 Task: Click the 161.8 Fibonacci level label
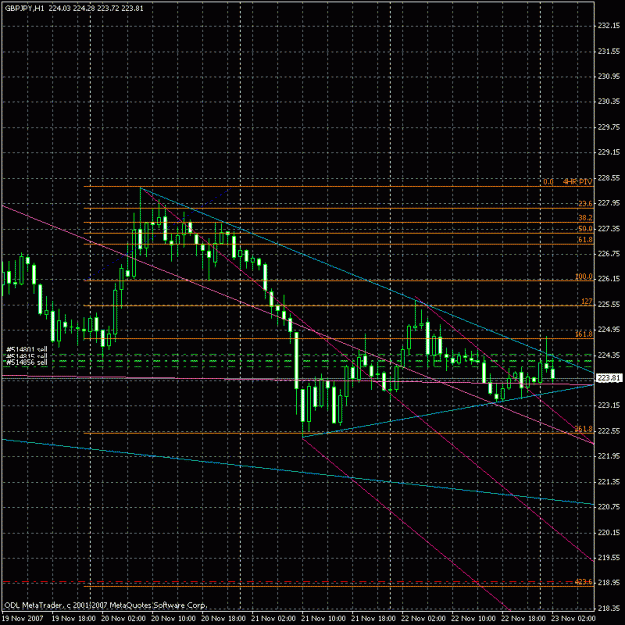coord(584,334)
